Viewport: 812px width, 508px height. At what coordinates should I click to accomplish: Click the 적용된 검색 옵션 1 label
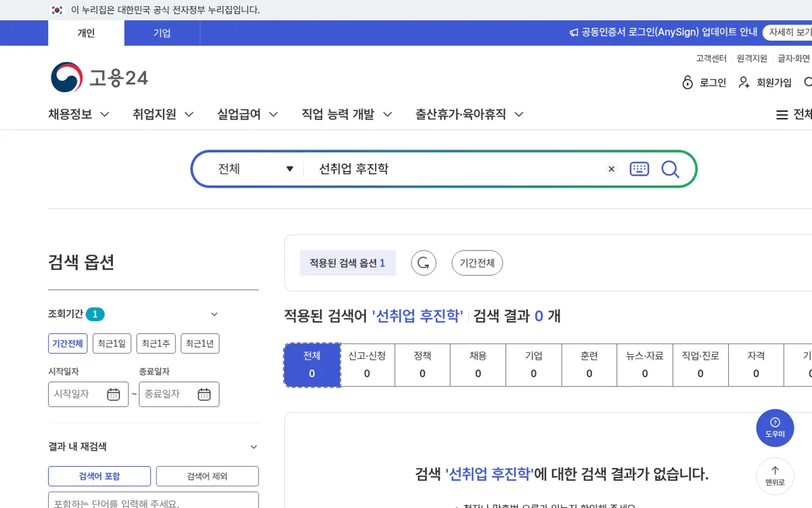pos(348,263)
